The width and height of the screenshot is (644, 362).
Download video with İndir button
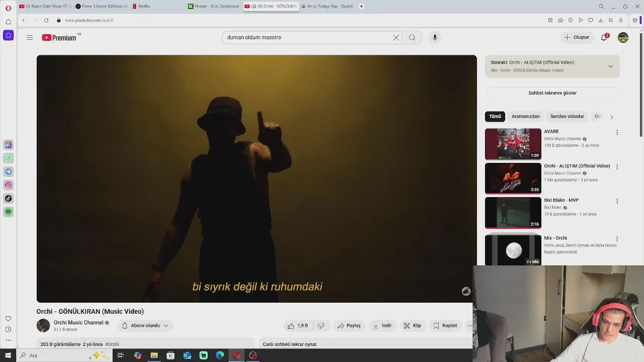(x=382, y=326)
